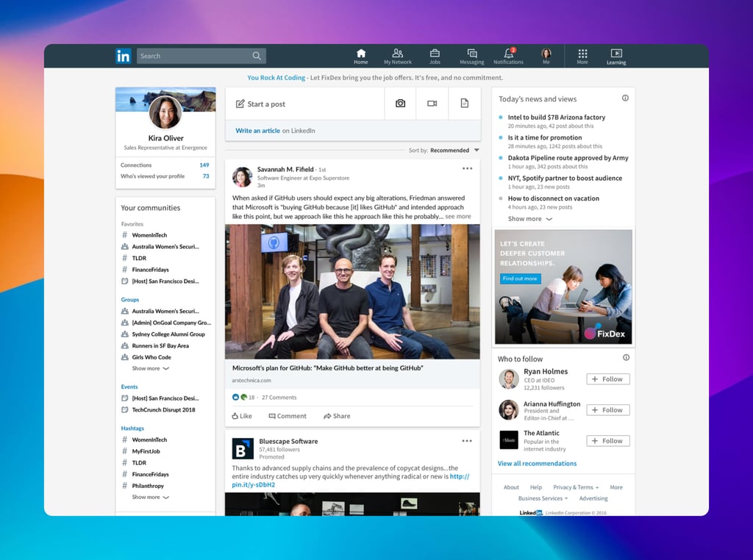
Task: Click The Atlantic logo thumbnail
Action: [x=509, y=440]
